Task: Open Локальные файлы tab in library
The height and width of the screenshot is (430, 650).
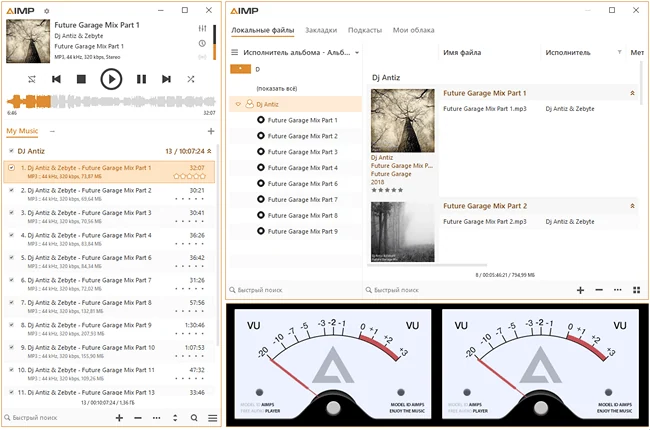Action: [262, 30]
